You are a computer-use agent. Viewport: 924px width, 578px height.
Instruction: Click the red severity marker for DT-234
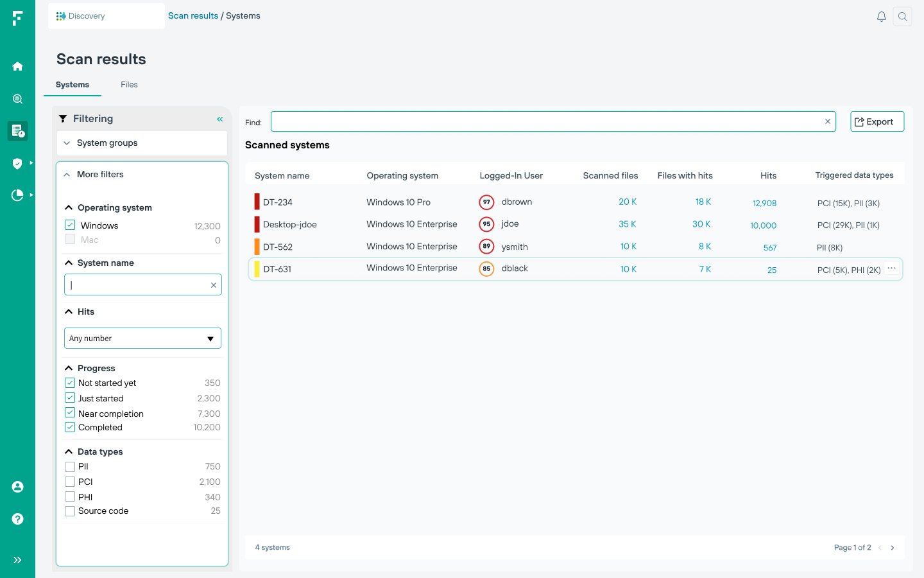pos(257,202)
